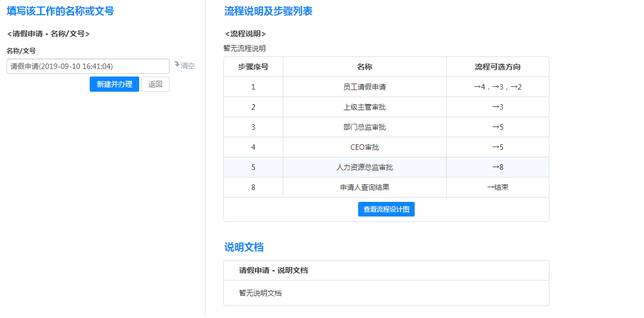Click the 名称/文号 text input field
The image size is (644, 318).
pyautogui.click(x=88, y=66)
